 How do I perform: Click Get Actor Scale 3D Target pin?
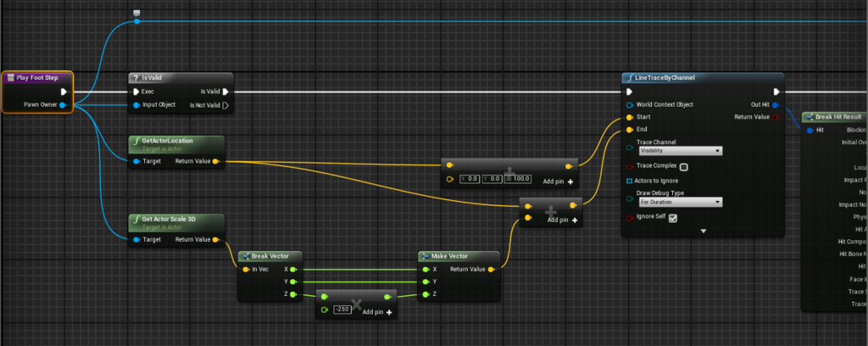[136, 240]
